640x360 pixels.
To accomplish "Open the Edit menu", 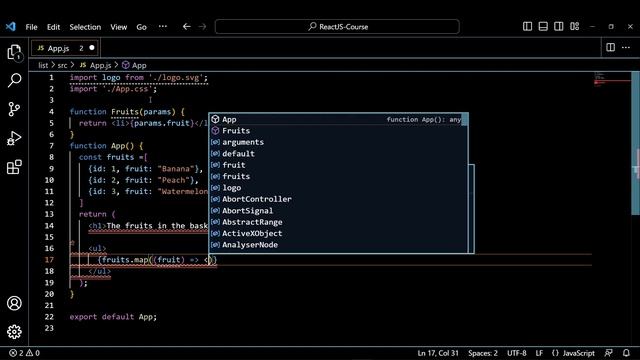I will (x=53, y=27).
